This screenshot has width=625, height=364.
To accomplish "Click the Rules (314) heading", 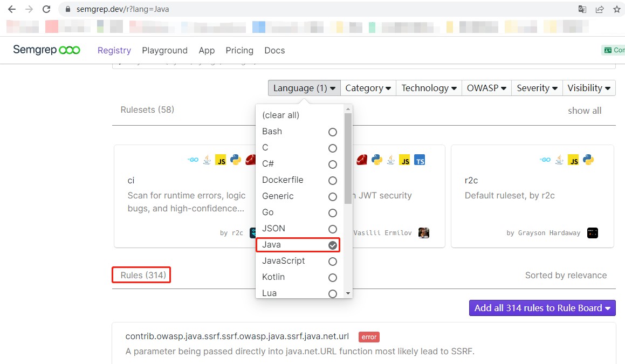I will pos(143,275).
